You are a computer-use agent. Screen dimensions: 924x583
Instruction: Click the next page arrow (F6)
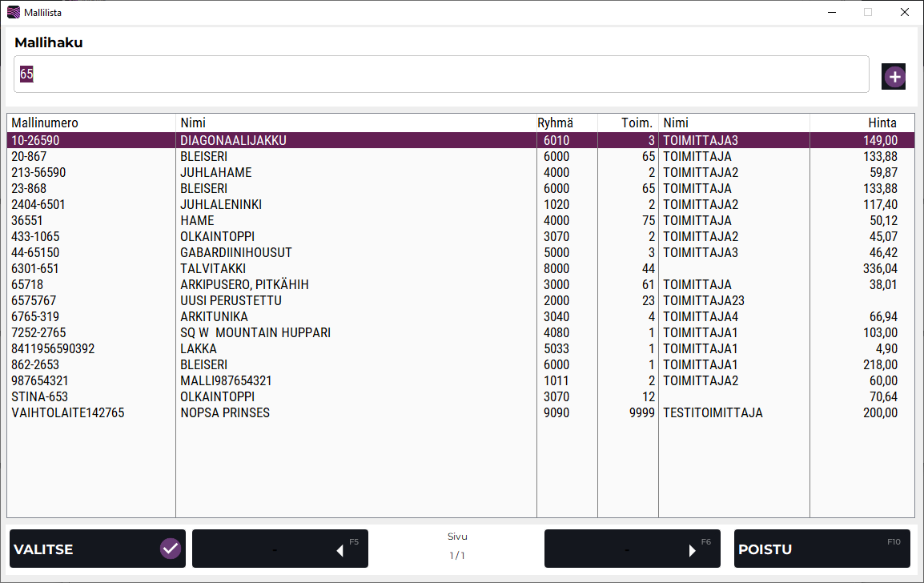pos(693,550)
